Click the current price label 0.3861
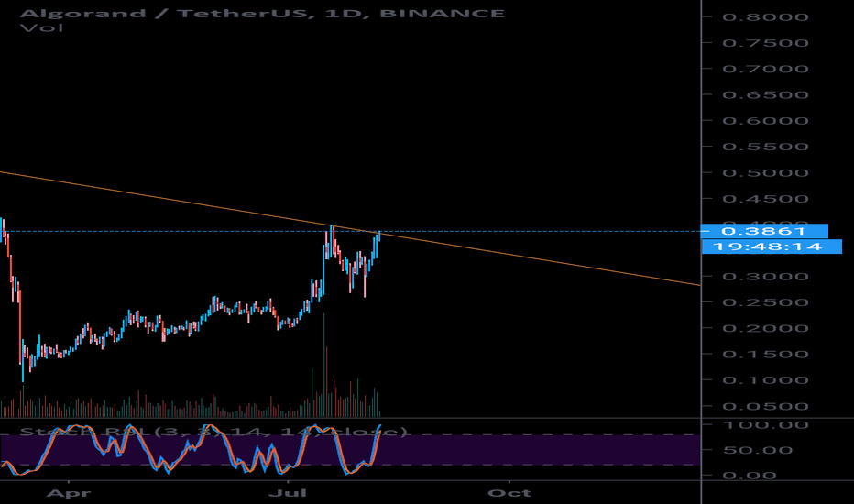 (764, 231)
